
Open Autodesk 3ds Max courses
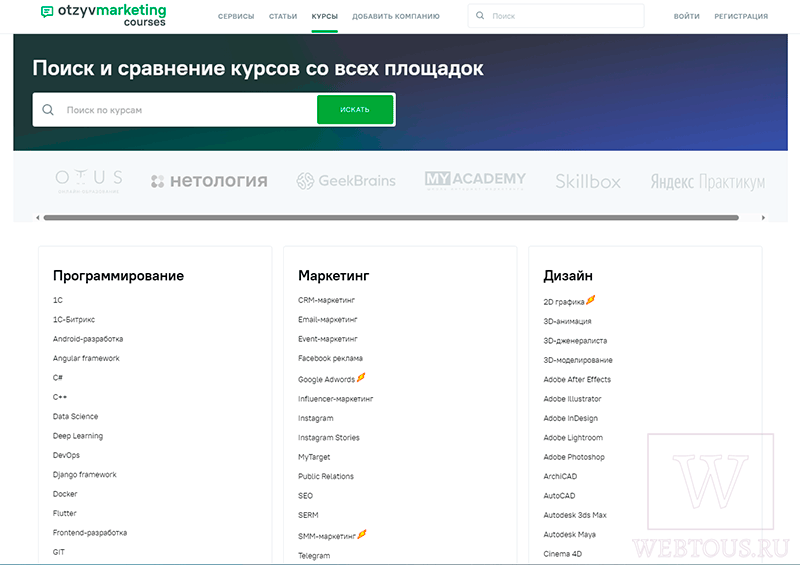click(575, 515)
